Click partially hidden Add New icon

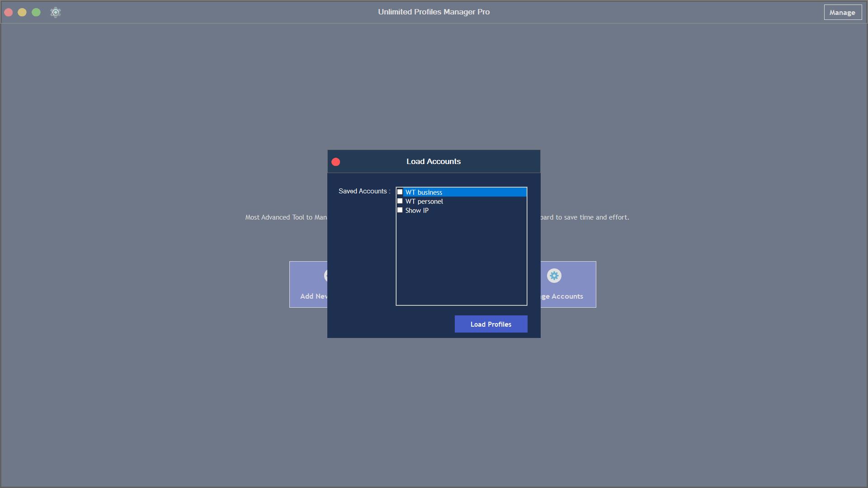coord(325,276)
